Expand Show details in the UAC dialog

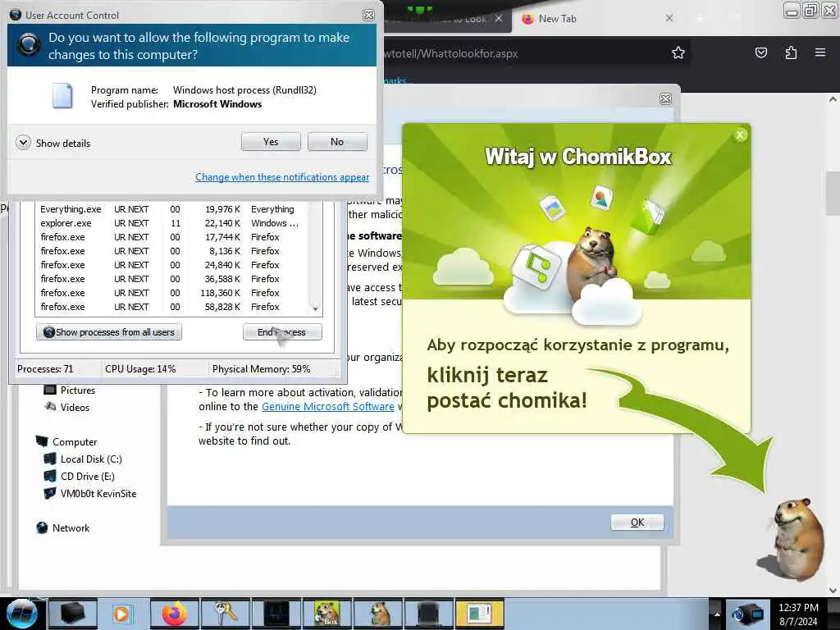[x=53, y=143]
